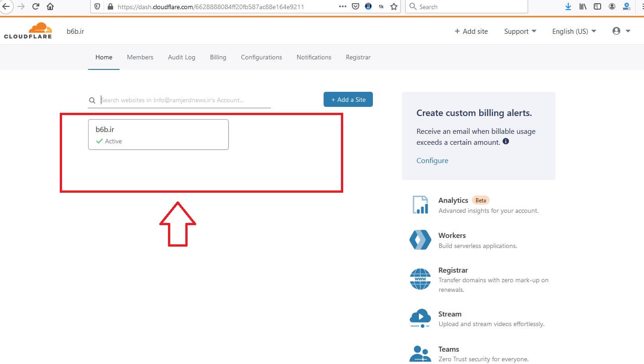This screenshot has width=644, height=364.
Task: Click the Alexa extension icon in the address bar
Action: (368, 7)
